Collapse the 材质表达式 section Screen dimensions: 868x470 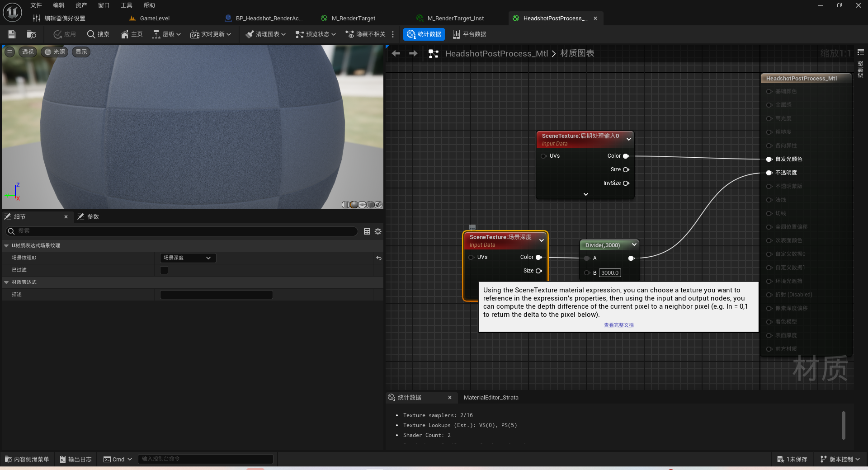pyautogui.click(x=6, y=282)
